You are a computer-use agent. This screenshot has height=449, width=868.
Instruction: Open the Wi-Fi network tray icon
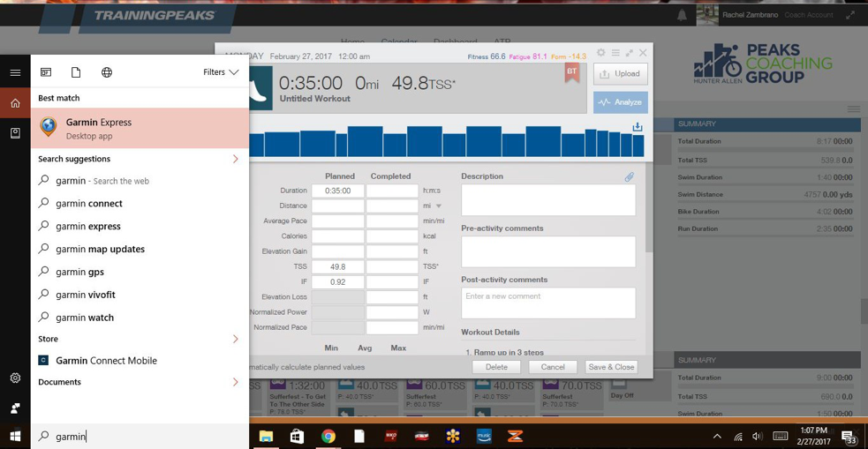click(738, 437)
